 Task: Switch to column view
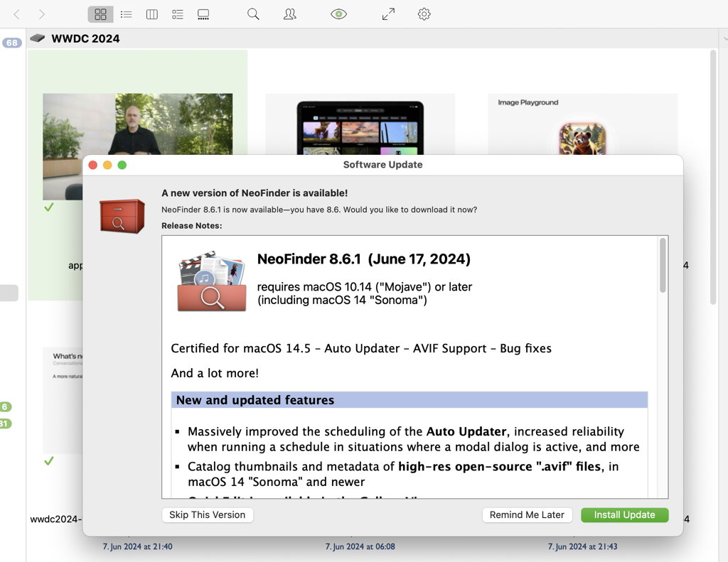click(151, 13)
